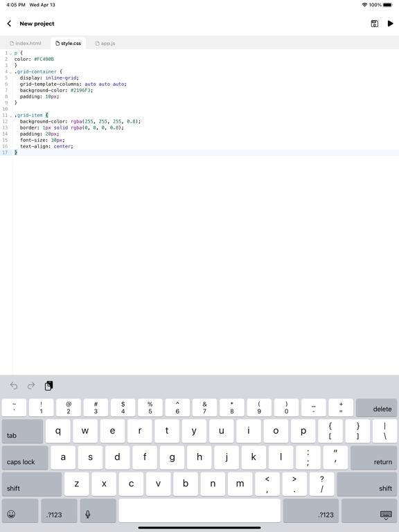
Task: Tap the delete key
Action: (376, 407)
